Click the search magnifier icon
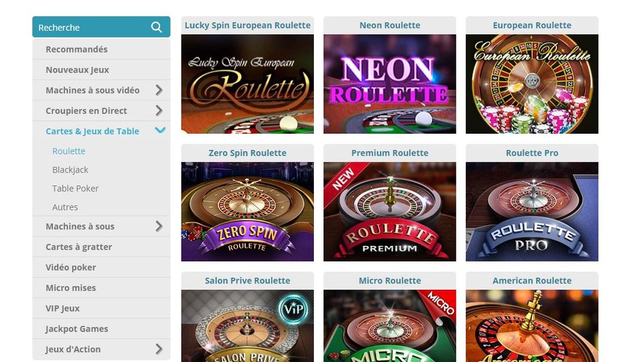The image size is (644, 362). tap(156, 27)
